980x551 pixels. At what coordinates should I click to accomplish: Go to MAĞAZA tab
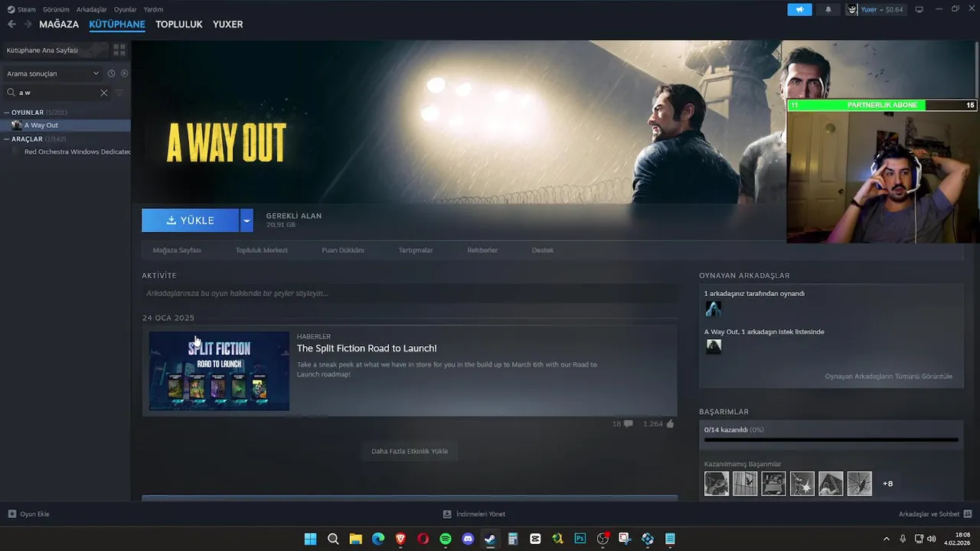tap(59, 24)
